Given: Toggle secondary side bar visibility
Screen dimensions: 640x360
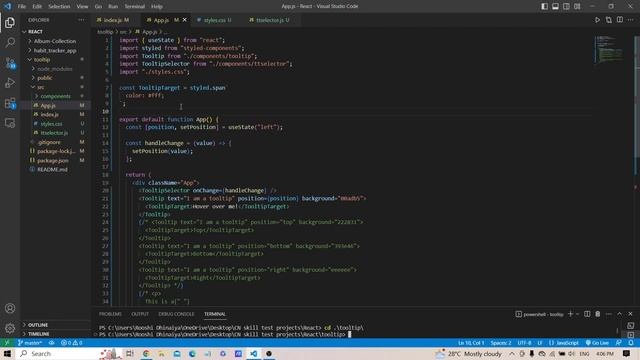Looking at the screenshot, I should click(x=567, y=6).
